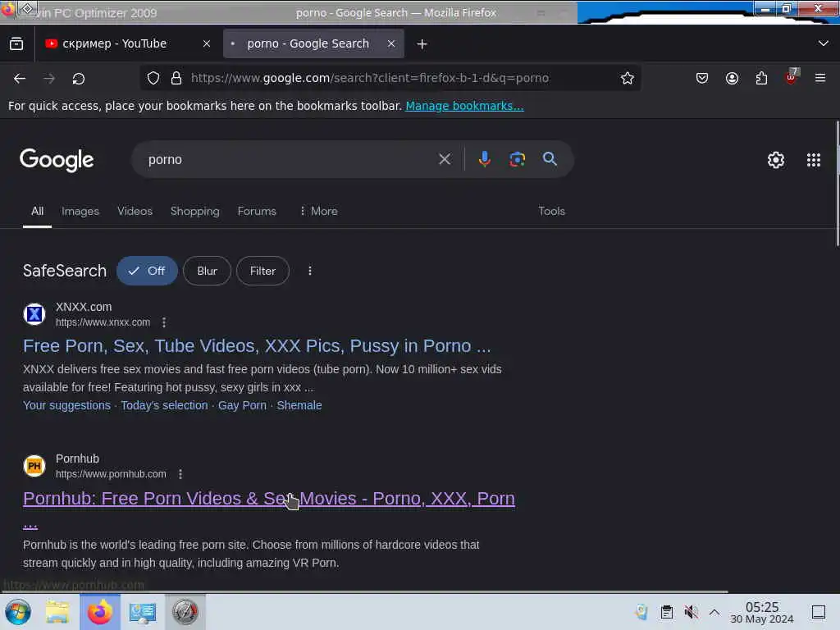Open the Firefox hamburger application menu
This screenshot has height=630, width=840.
pos(820,78)
